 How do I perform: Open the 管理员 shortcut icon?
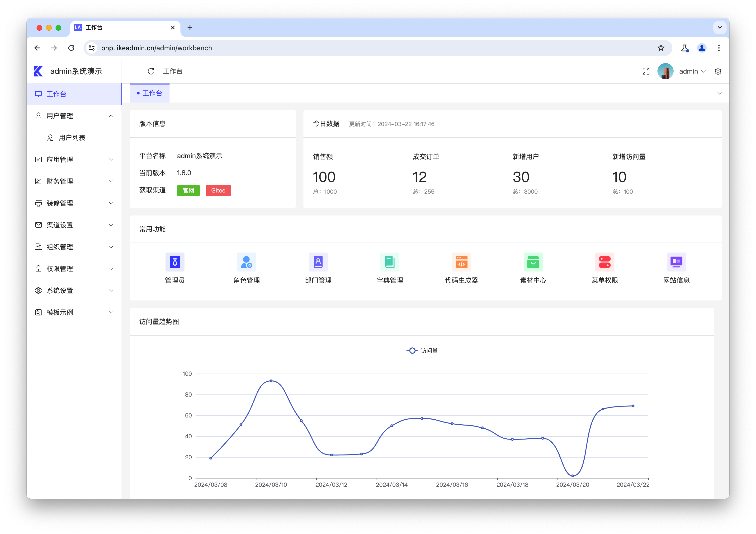(x=175, y=262)
